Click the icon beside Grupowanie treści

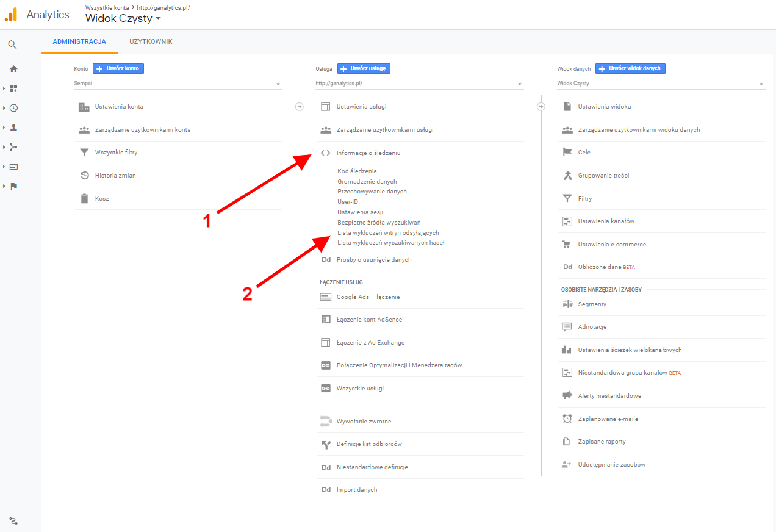567,176
